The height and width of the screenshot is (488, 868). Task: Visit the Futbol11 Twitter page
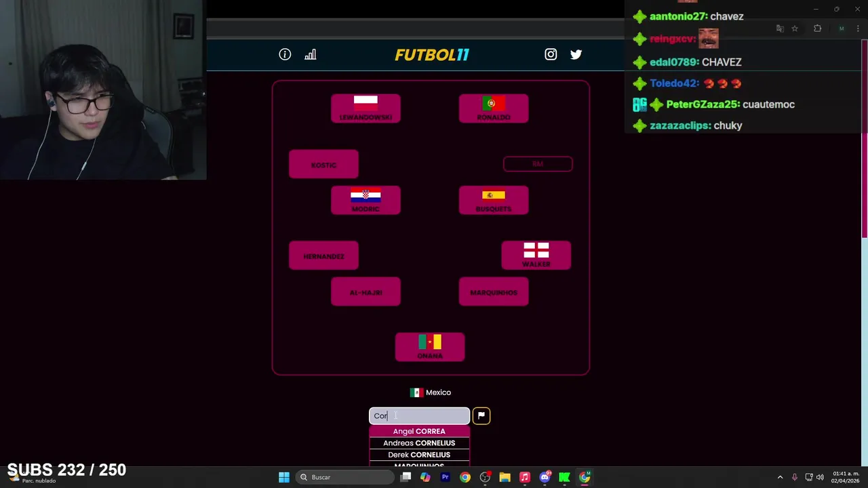576,55
